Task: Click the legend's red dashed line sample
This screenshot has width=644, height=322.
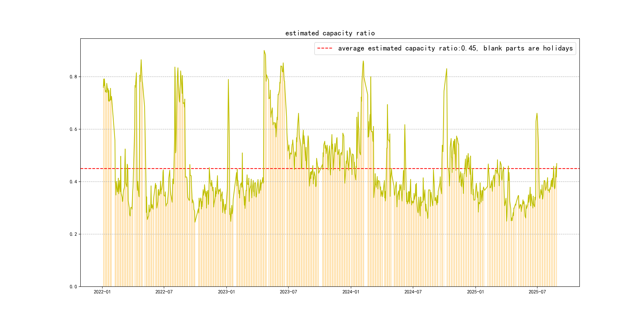Action: (325, 48)
